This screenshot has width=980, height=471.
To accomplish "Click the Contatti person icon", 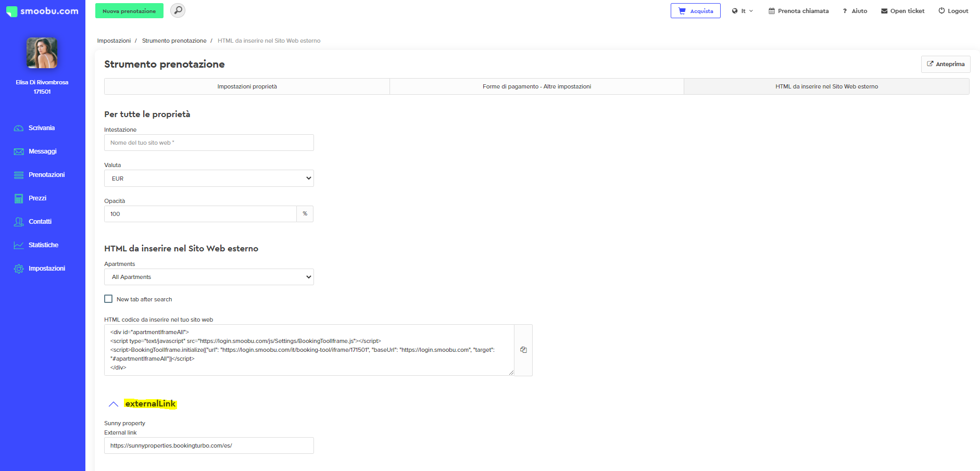I will point(19,222).
